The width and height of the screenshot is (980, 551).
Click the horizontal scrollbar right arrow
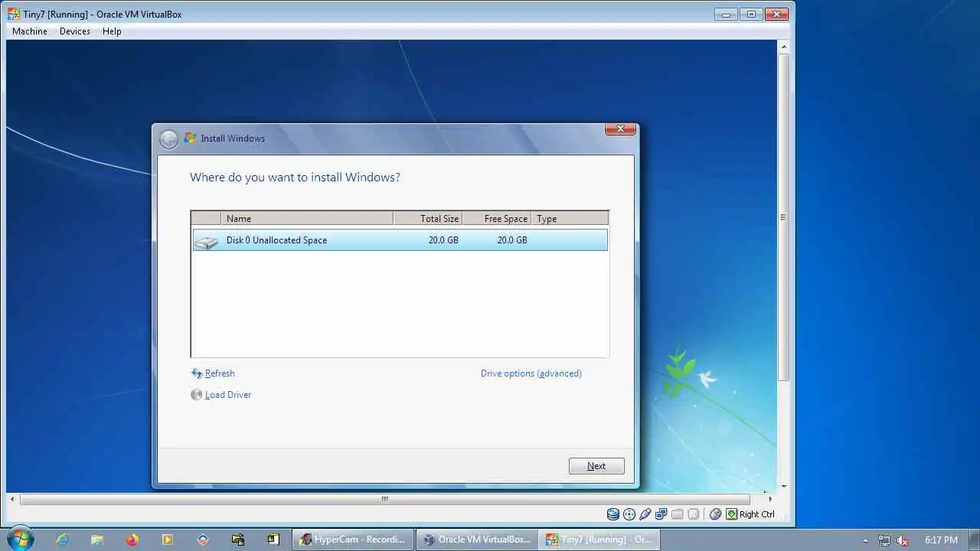click(x=770, y=499)
